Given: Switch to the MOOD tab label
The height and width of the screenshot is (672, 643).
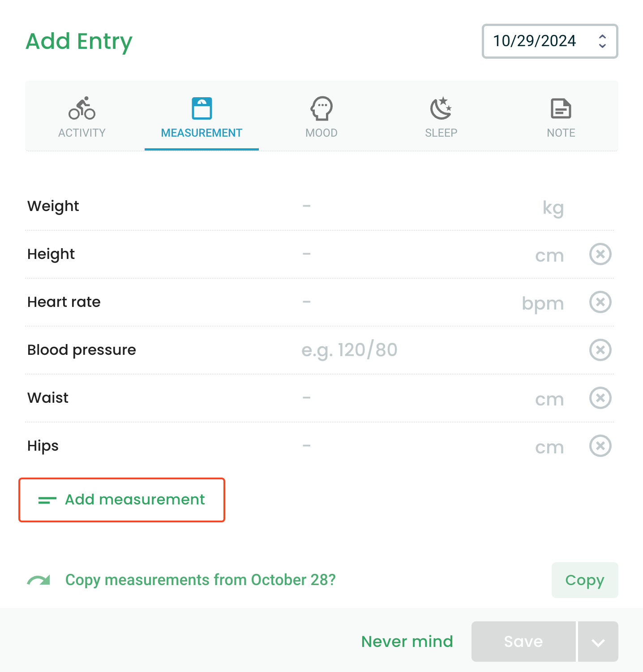Looking at the screenshot, I should point(321,133).
